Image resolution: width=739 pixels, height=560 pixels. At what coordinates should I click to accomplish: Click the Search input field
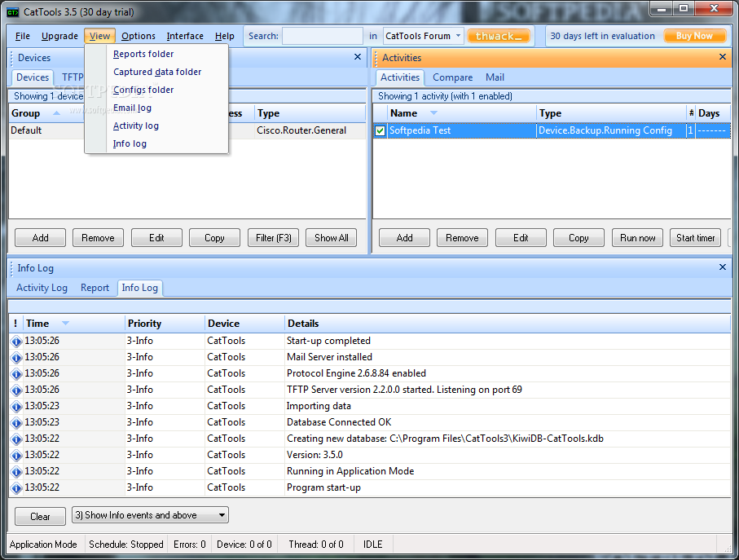[x=323, y=36]
